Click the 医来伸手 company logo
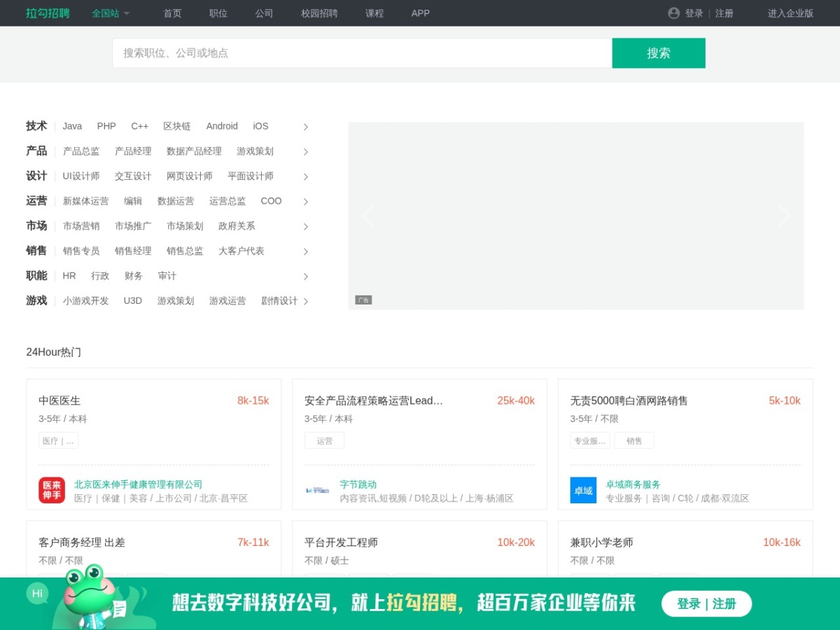Image resolution: width=840 pixels, height=630 pixels. (52, 490)
